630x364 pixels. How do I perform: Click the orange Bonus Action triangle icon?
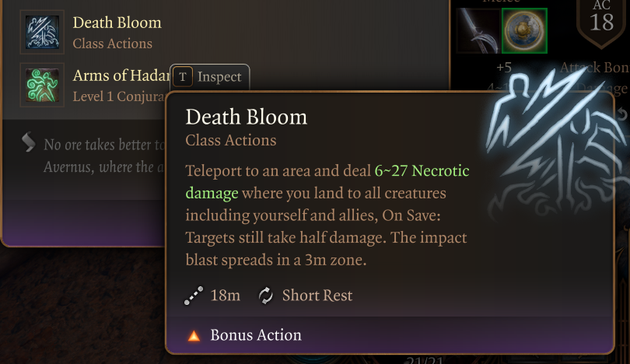194,336
